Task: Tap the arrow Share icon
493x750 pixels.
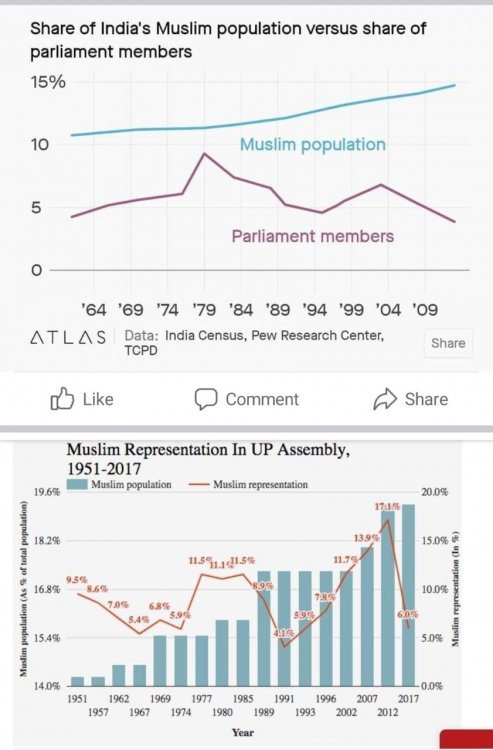Action: (385, 399)
